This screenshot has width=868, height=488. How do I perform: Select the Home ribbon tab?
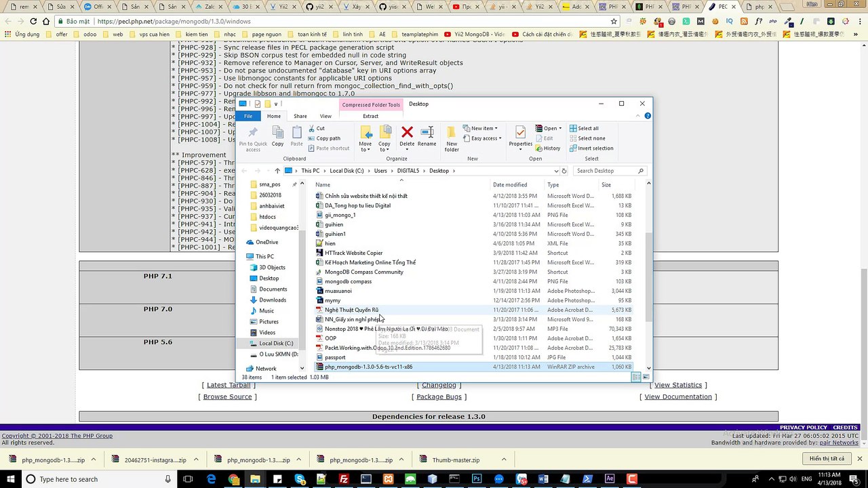(274, 116)
